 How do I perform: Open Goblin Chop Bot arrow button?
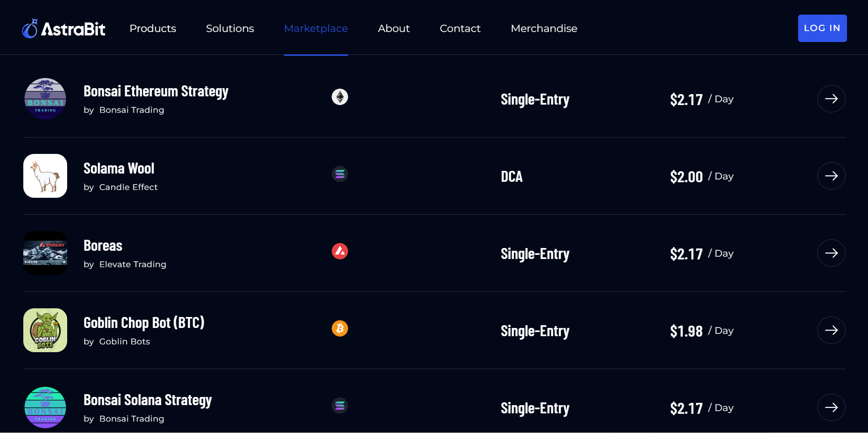click(831, 330)
